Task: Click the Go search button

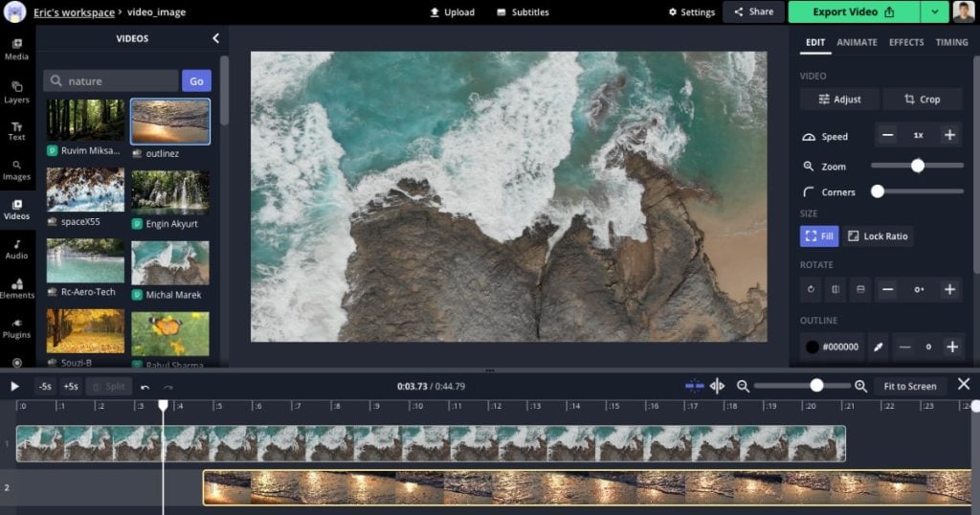Action: (196, 81)
